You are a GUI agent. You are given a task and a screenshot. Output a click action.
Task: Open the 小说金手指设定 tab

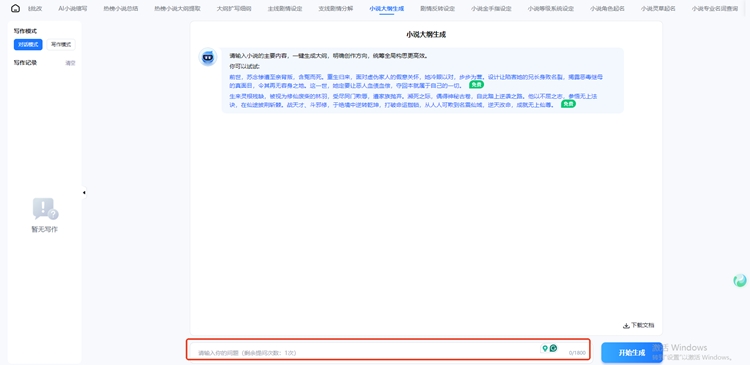pos(491,9)
